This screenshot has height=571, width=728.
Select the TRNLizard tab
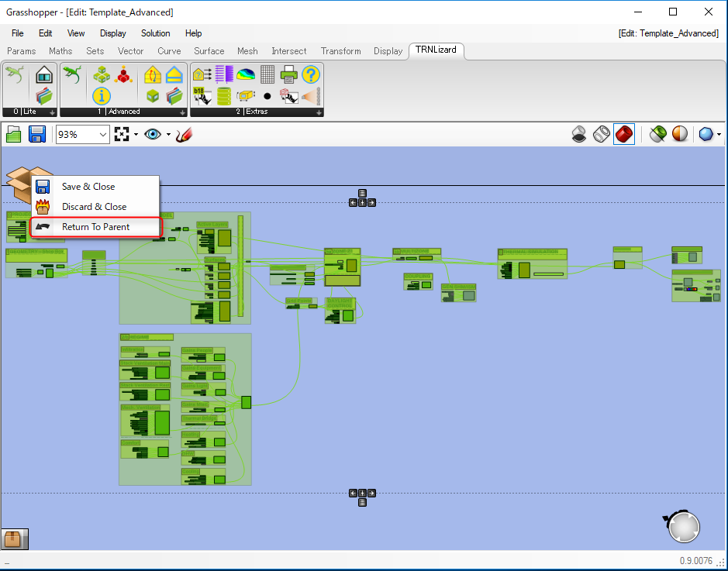pyautogui.click(x=436, y=50)
